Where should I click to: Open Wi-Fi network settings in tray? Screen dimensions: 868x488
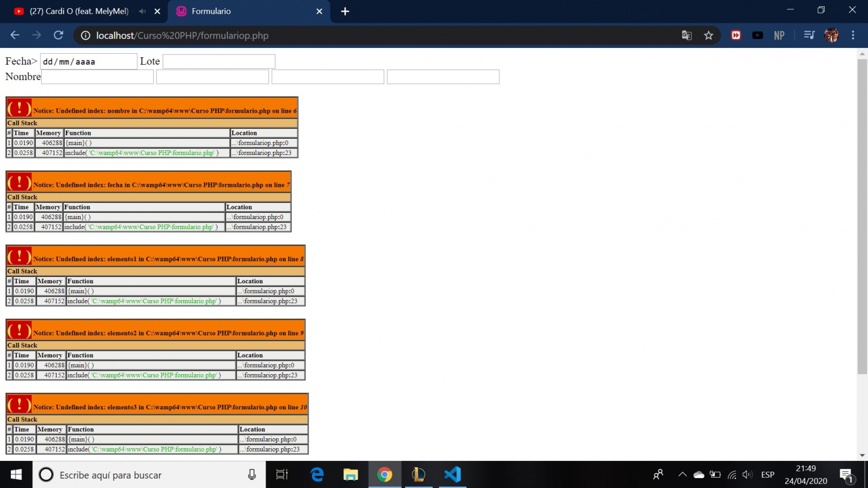tap(732, 475)
